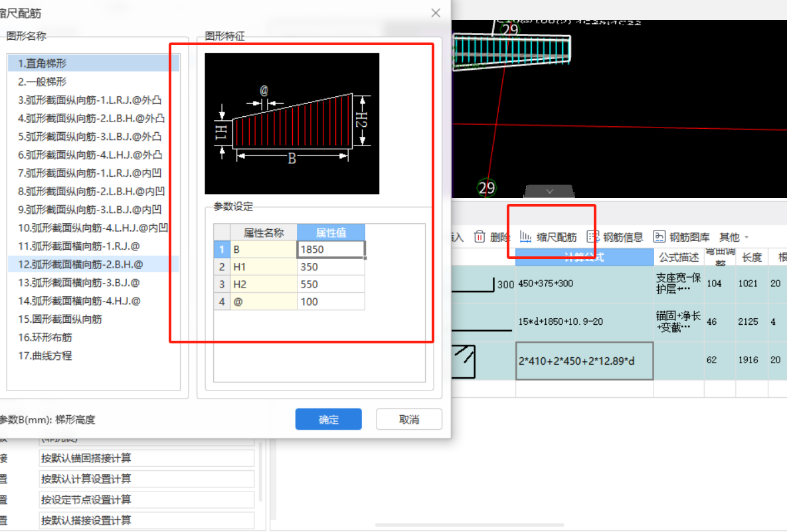Click the 删除 trash icon in toolbar

click(480, 236)
